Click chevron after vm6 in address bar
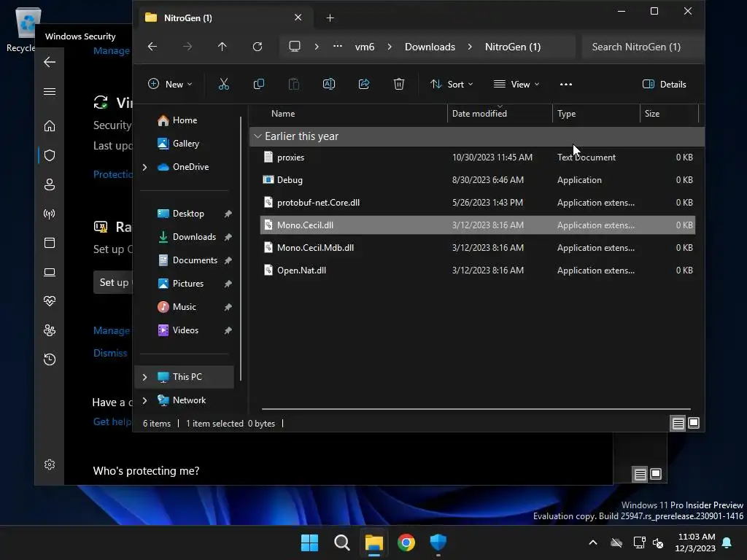This screenshot has width=747, height=560. pos(390,47)
